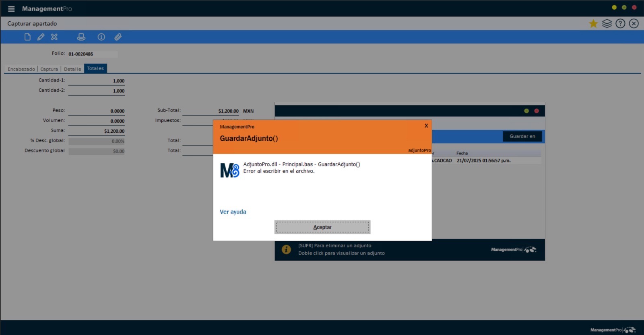The height and width of the screenshot is (335, 644).
Task: Click the paperclip attachment toolbar icon
Action: pyautogui.click(x=118, y=37)
